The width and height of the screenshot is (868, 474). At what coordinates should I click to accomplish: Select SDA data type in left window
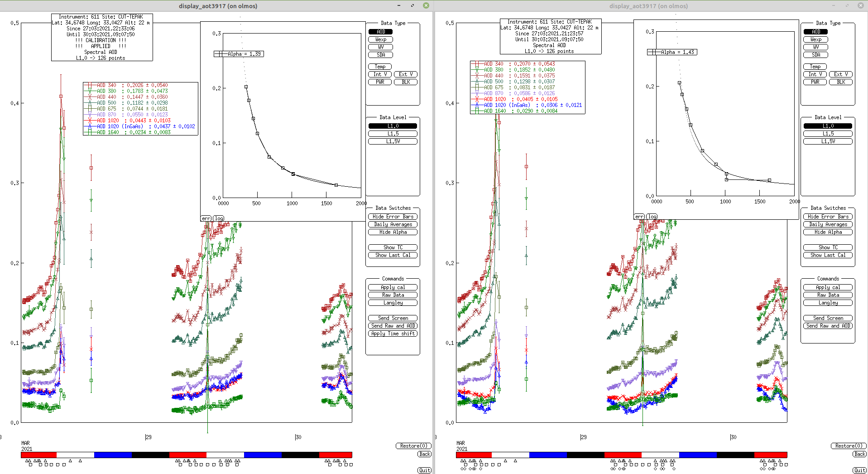pos(380,55)
